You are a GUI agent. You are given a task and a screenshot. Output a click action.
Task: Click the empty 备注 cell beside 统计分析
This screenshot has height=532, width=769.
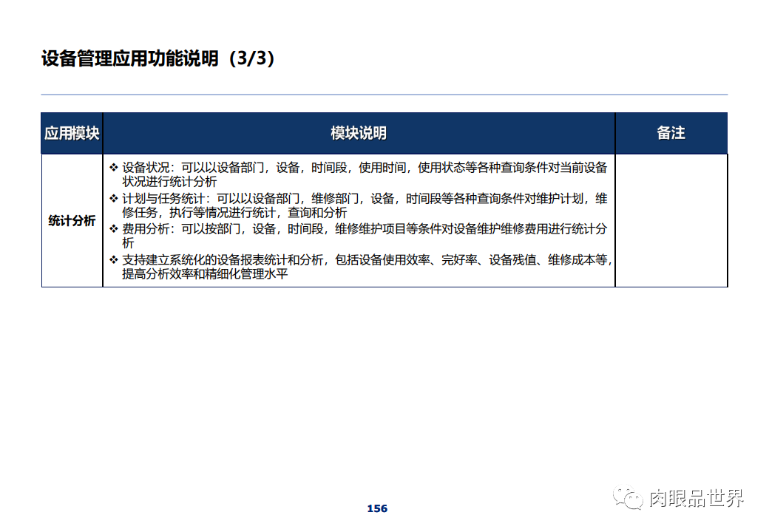click(x=671, y=221)
